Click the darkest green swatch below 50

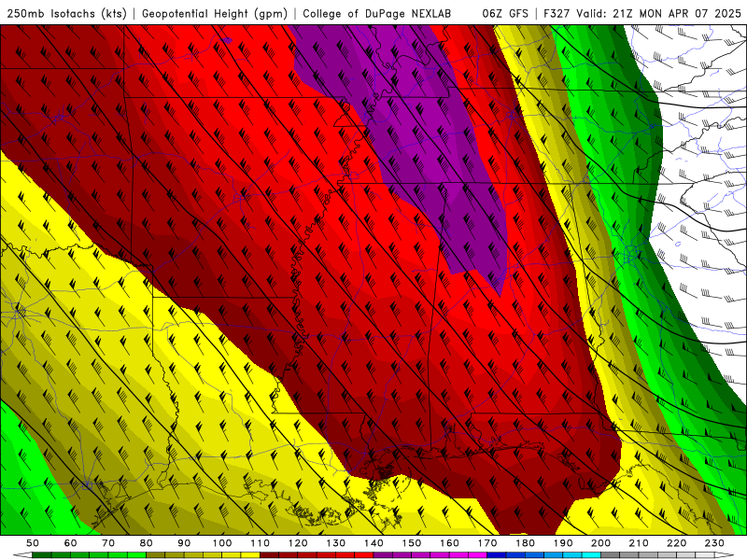click(x=42, y=555)
